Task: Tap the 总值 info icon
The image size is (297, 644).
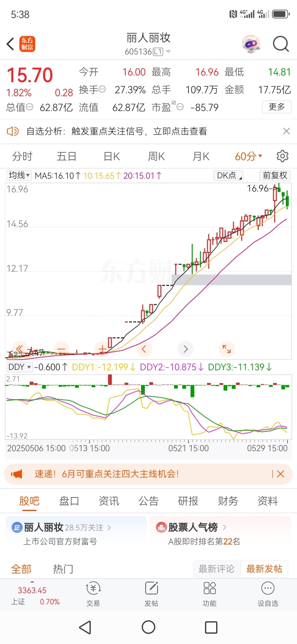Action: click(30, 107)
